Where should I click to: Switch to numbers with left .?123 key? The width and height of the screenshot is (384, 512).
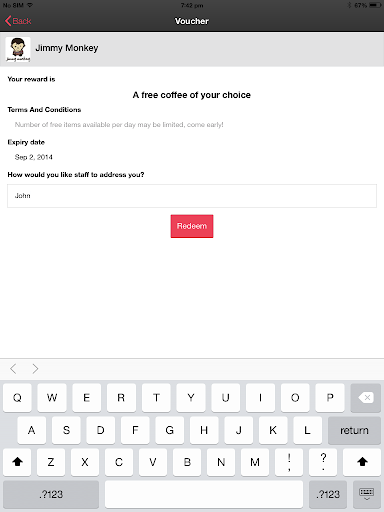[51, 494]
